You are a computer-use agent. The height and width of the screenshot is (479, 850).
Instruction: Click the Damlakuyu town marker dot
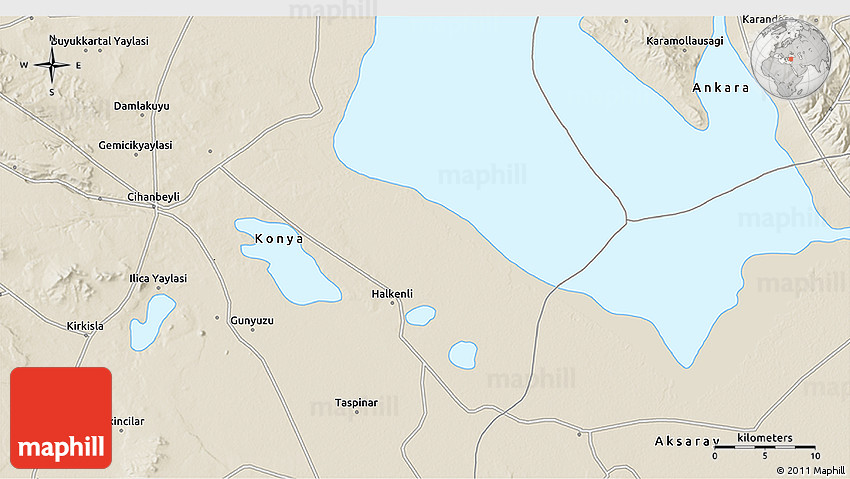pyautogui.click(x=141, y=115)
